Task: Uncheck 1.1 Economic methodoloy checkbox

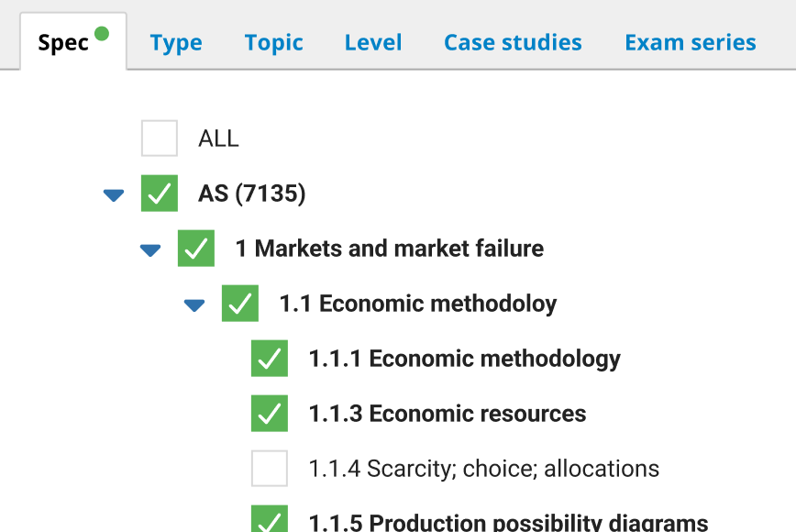Action: (240, 304)
